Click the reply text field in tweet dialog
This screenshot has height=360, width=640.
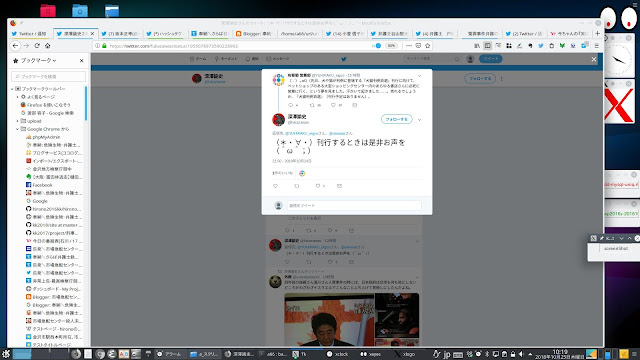(354, 205)
